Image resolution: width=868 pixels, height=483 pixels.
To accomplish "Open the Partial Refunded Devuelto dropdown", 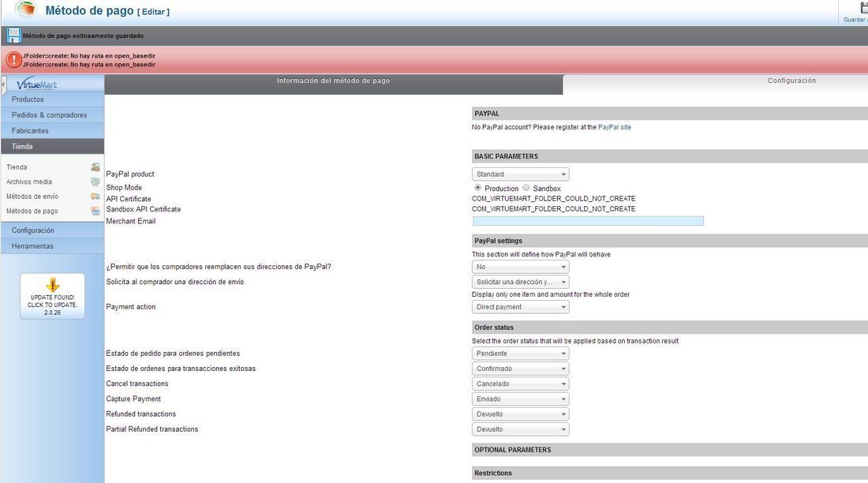I will 520,429.
